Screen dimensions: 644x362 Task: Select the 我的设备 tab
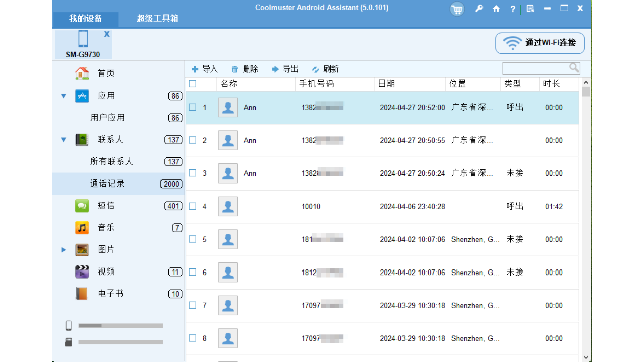86,19
